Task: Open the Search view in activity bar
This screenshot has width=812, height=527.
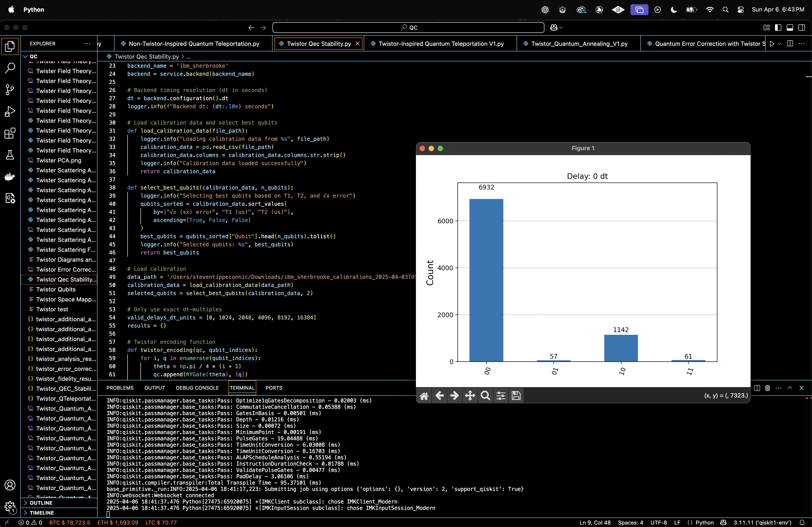Action: pyautogui.click(x=10, y=68)
